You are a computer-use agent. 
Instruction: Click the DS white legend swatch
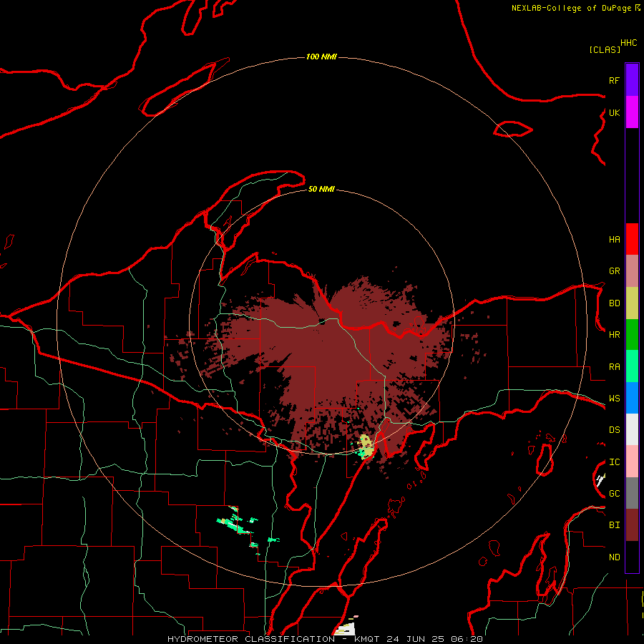tap(632, 429)
